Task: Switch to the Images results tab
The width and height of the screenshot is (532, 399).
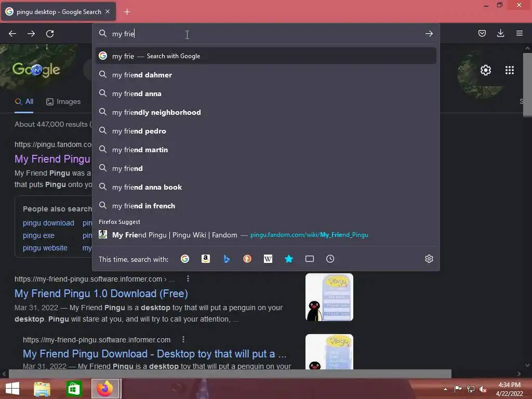Action: pyautogui.click(x=63, y=101)
